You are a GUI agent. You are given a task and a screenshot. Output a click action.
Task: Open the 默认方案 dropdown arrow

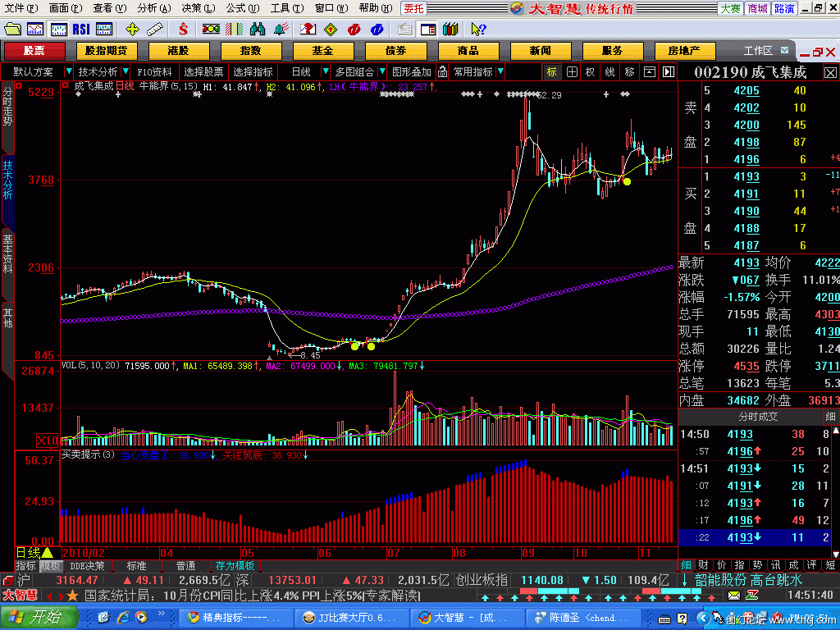[68, 71]
